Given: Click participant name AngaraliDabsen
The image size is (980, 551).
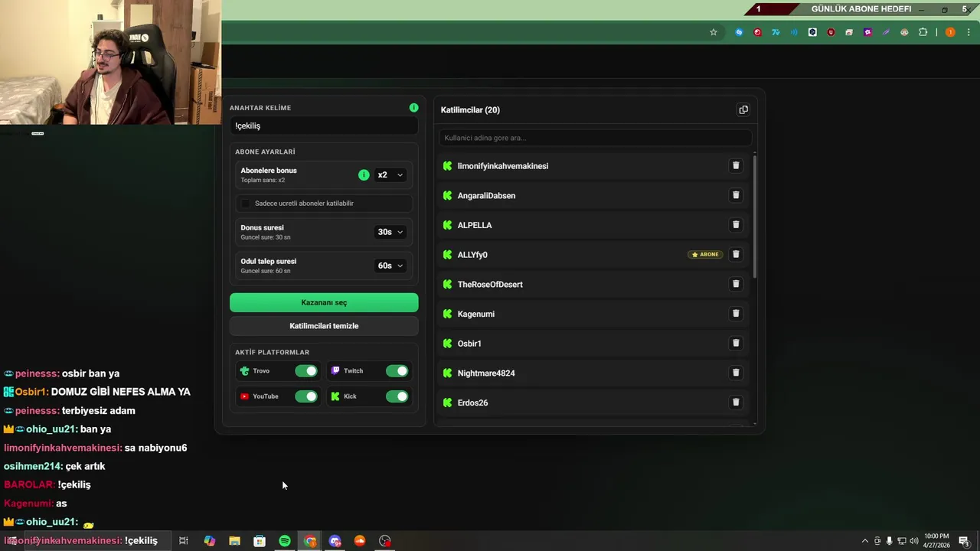Looking at the screenshot, I should (x=486, y=196).
